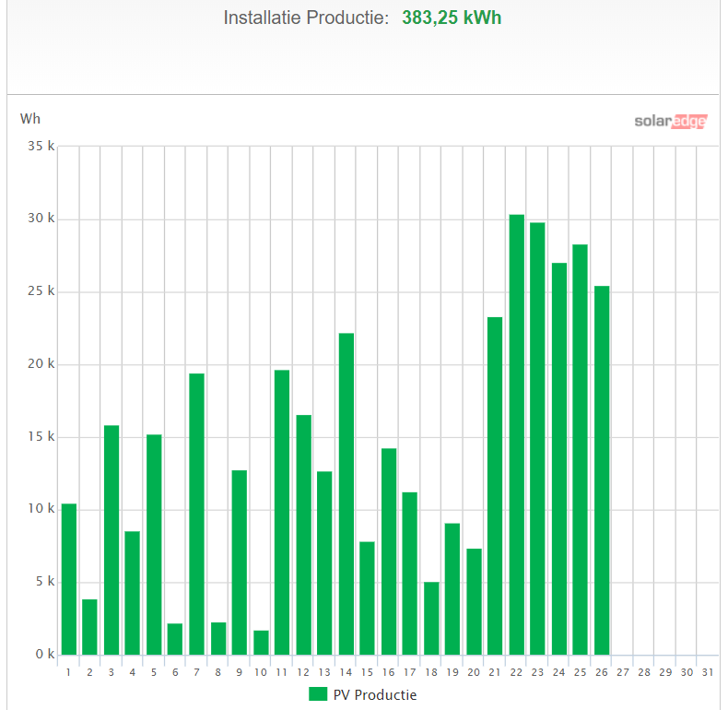Click the green PV Productie legend swatch
728x710 pixels.
(318, 694)
